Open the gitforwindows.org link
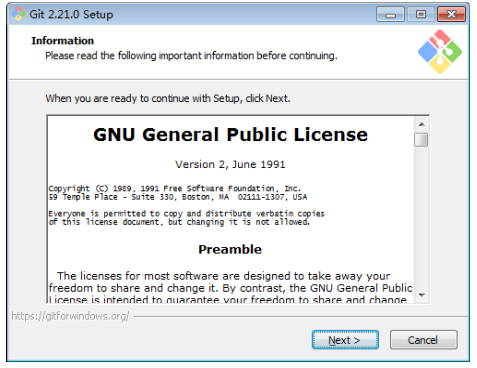 point(70,316)
